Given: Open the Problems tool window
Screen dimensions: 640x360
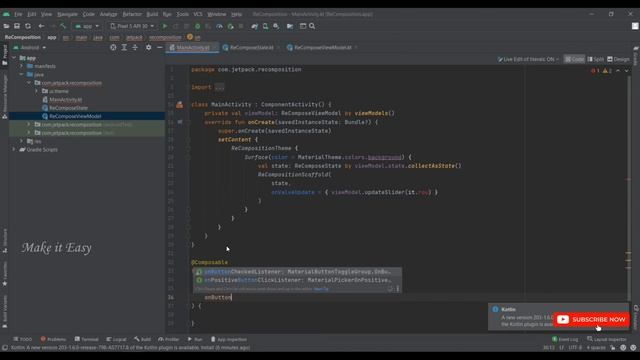Looking at the screenshot, I should tap(53, 339).
